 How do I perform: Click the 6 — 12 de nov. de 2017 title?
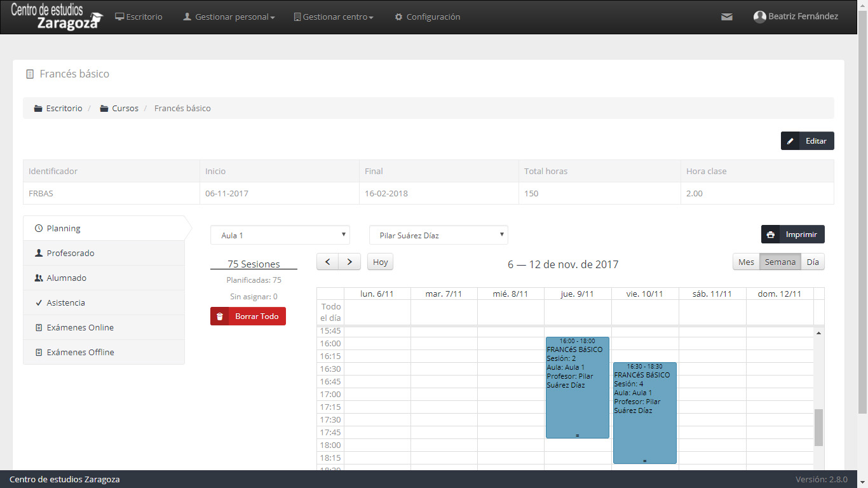563,264
